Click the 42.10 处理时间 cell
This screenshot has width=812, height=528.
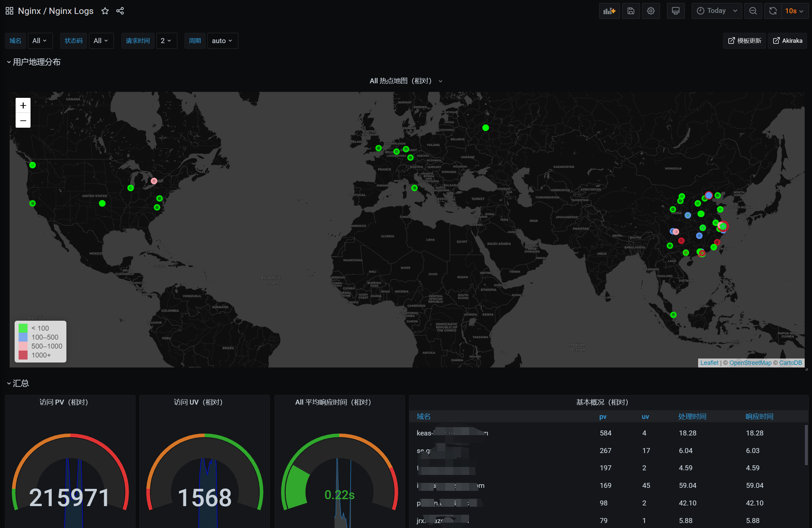click(x=688, y=503)
